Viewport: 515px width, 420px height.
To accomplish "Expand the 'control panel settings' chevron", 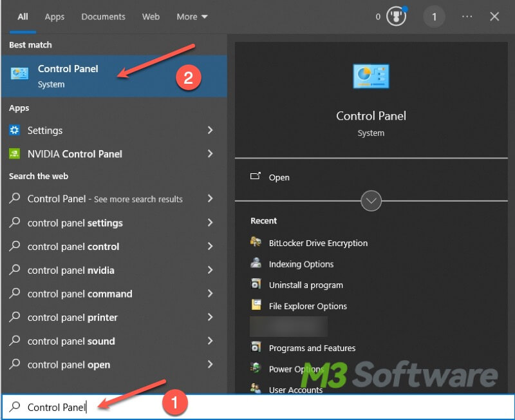I will (211, 222).
